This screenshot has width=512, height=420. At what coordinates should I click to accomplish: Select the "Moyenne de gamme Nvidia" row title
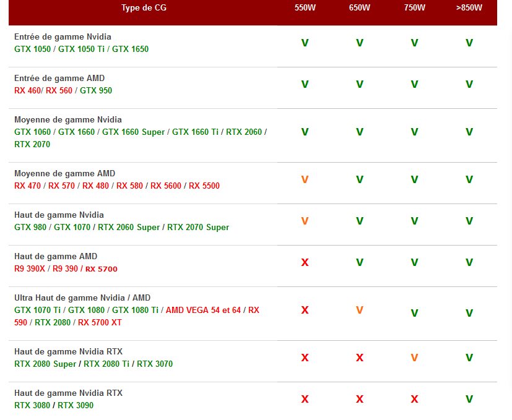pos(68,120)
